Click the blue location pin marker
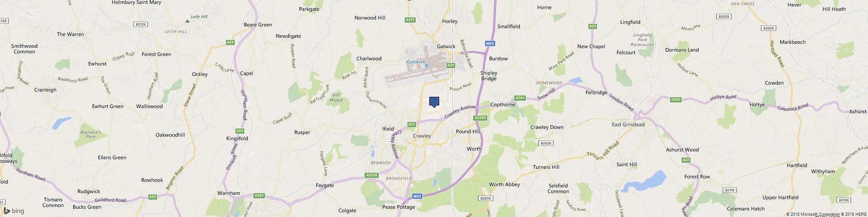Screen dimensions: 868x217 [434, 102]
